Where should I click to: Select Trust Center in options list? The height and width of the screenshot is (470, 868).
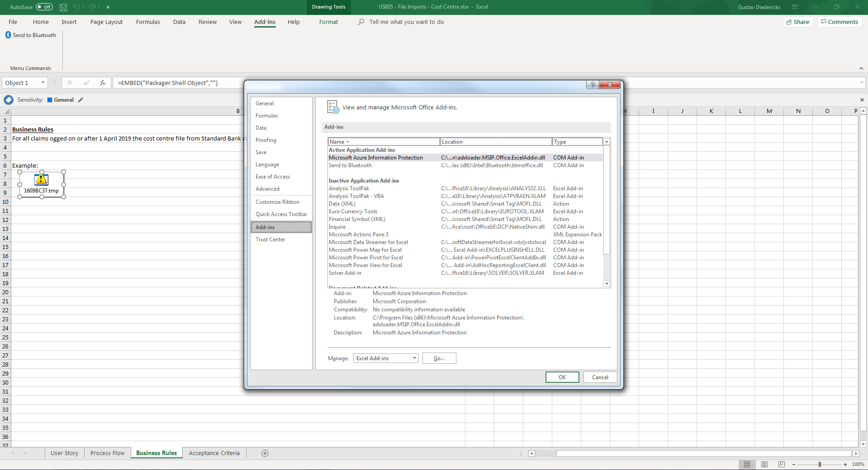point(270,240)
